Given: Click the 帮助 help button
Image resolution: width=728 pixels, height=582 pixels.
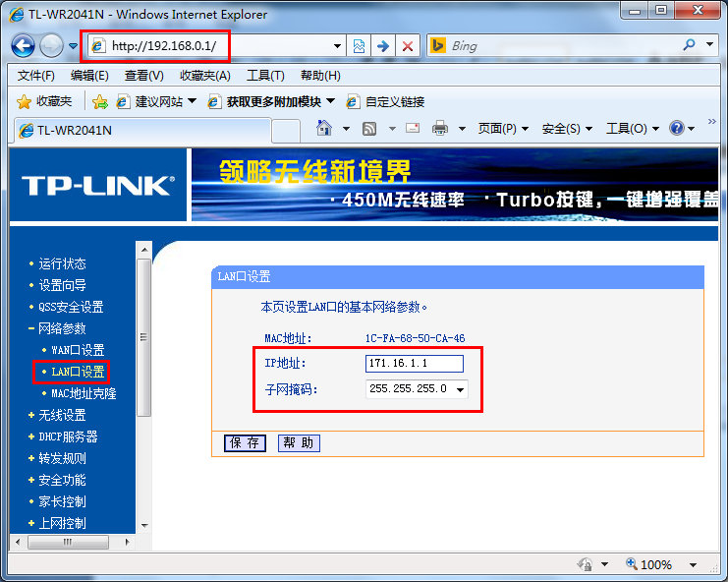Looking at the screenshot, I should (x=299, y=443).
